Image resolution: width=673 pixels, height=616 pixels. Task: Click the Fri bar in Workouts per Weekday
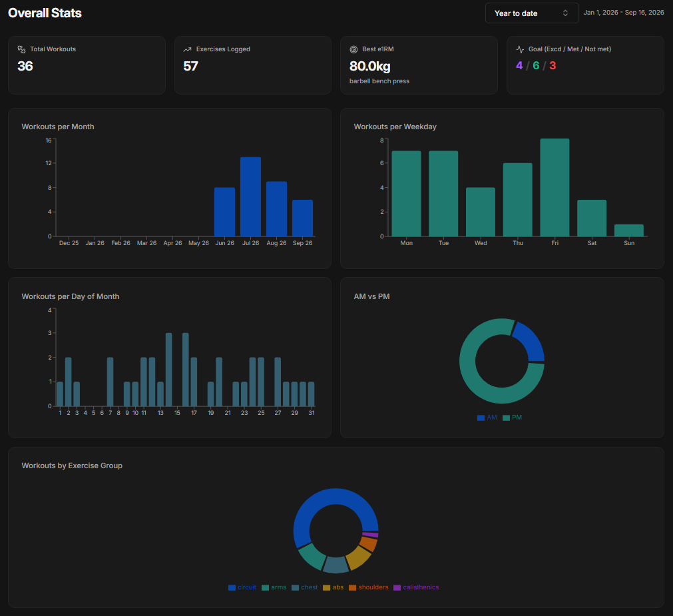(x=555, y=188)
